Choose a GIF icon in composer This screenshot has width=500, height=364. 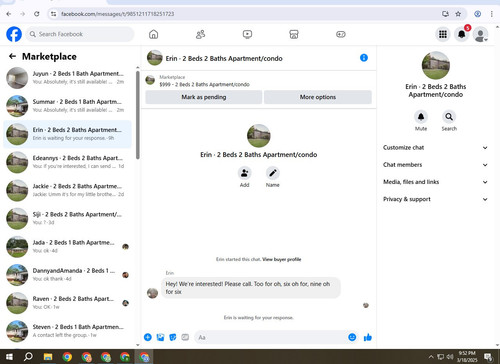[x=185, y=337]
